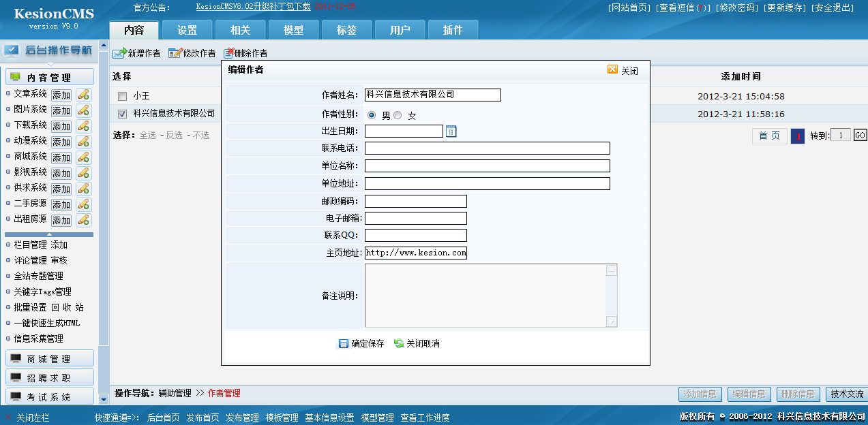The height and width of the screenshot is (425, 868).
Task: Click the 修改作者 edit author icon
Action: click(x=175, y=53)
